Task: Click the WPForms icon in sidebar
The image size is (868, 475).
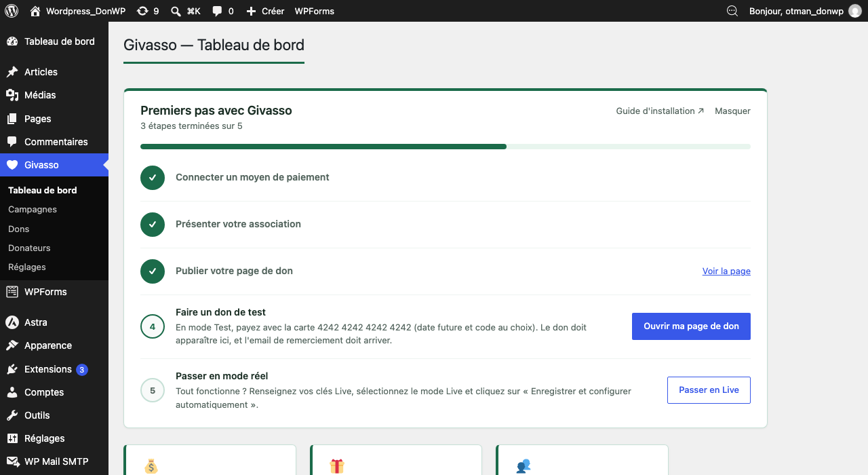Action: (12, 292)
